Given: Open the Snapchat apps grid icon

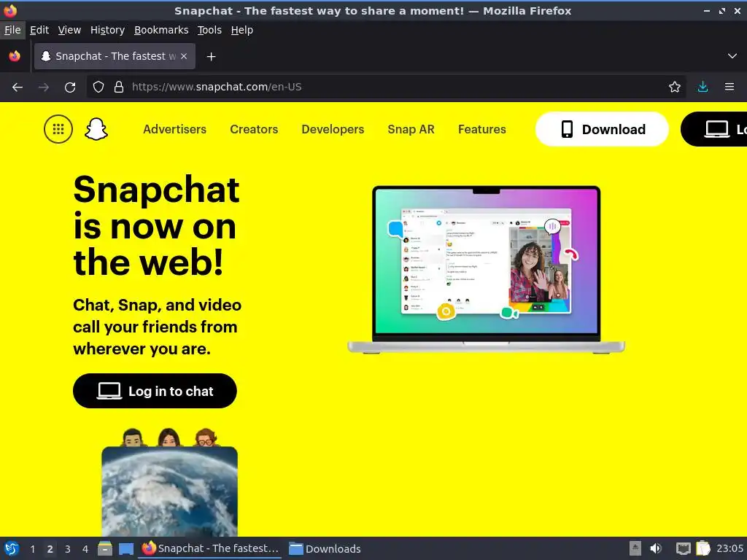Looking at the screenshot, I should click(58, 129).
